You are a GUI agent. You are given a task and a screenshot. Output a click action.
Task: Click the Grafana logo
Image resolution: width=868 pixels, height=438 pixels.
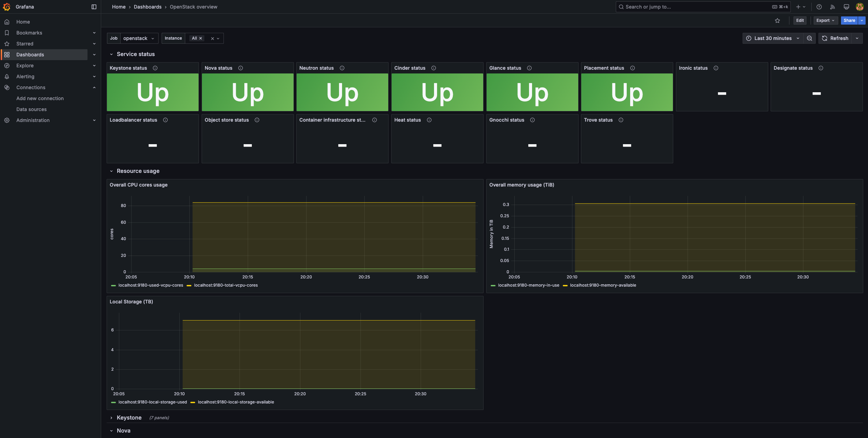coord(7,7)
